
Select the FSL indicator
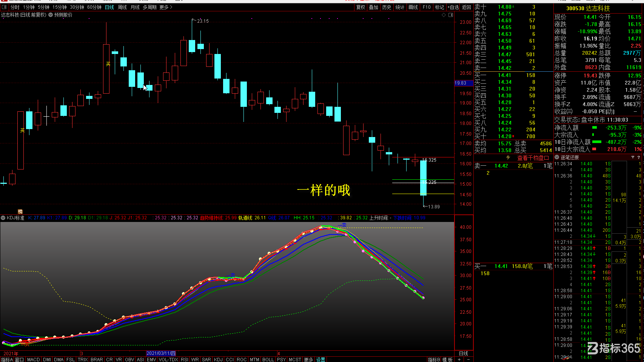[71, 359]
